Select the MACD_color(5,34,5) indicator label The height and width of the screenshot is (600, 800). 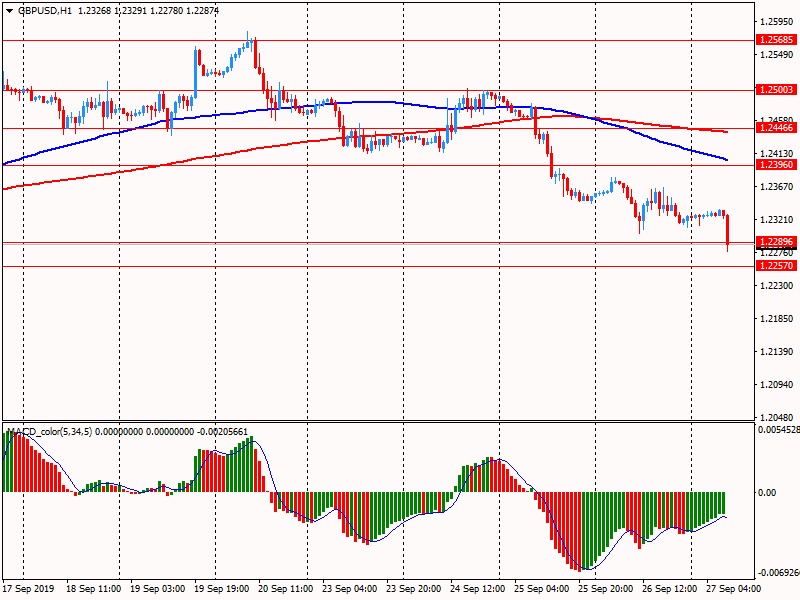tap(49, 432)
